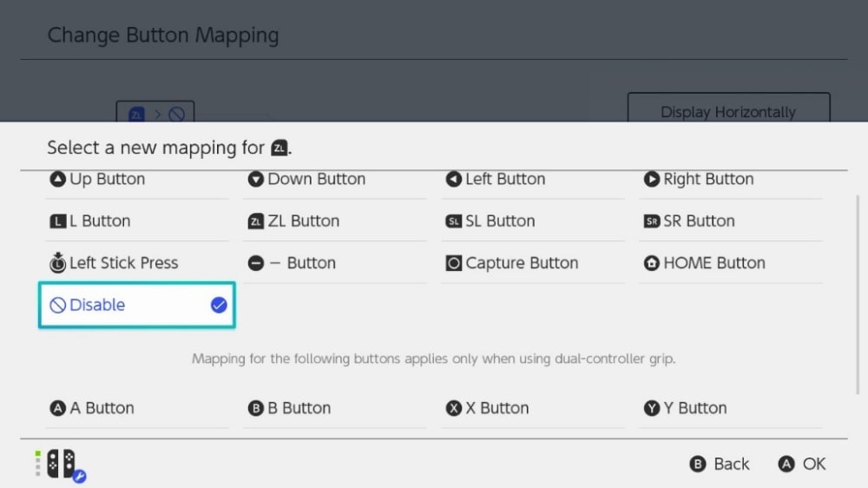
Task: Choose L Button as new mapping
Action: 99,221
